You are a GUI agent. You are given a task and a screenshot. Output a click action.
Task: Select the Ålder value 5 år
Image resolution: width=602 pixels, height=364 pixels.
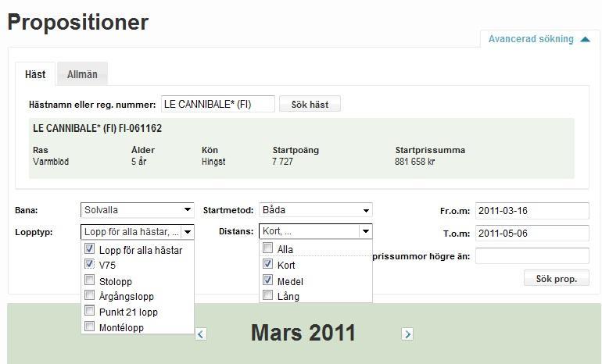(138, 162)
